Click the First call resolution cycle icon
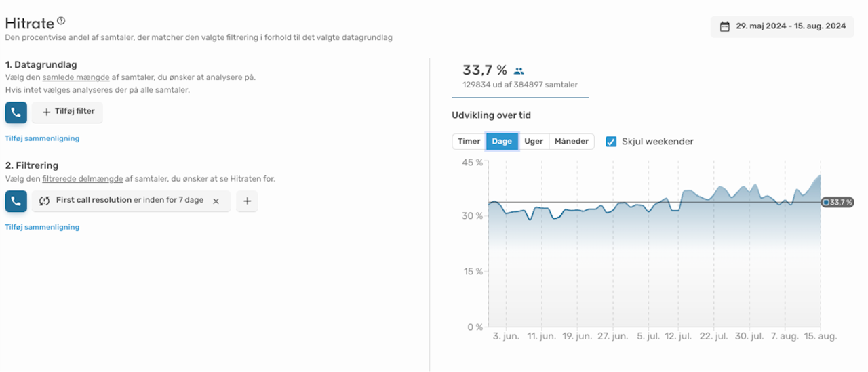 pos(45,201)
